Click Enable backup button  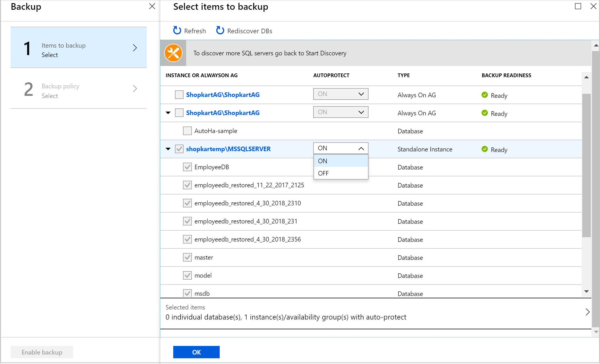(x=42, y=352)
